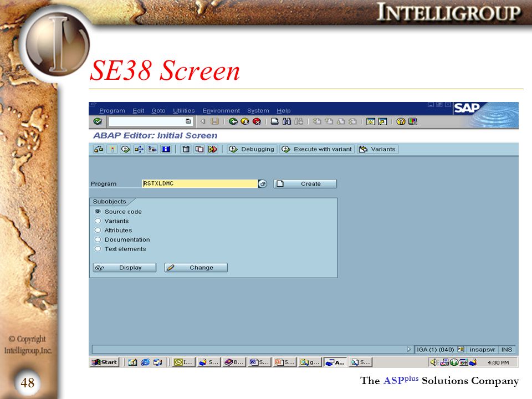Click the Windows Start button
Image resolution: width=532 pixels, height=399 pixels.
point(105,362)
